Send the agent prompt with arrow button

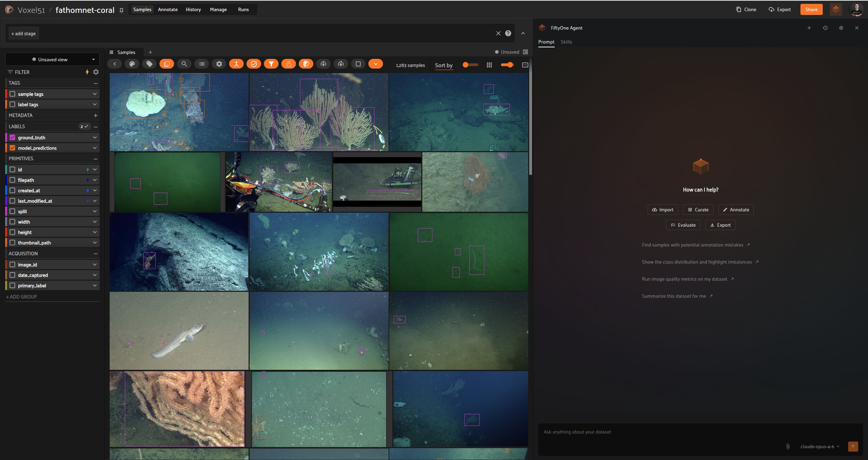click(x=853, y=446)
